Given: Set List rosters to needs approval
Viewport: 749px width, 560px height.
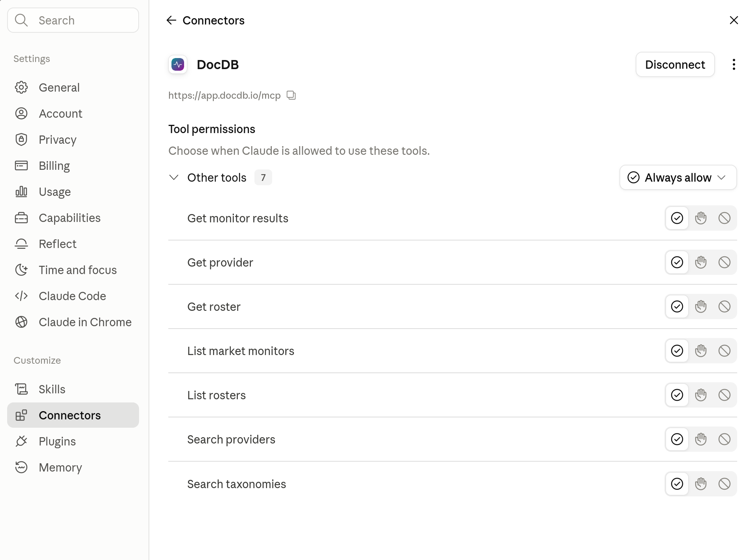Looking at the screenshot, I should tap(701, 395).
